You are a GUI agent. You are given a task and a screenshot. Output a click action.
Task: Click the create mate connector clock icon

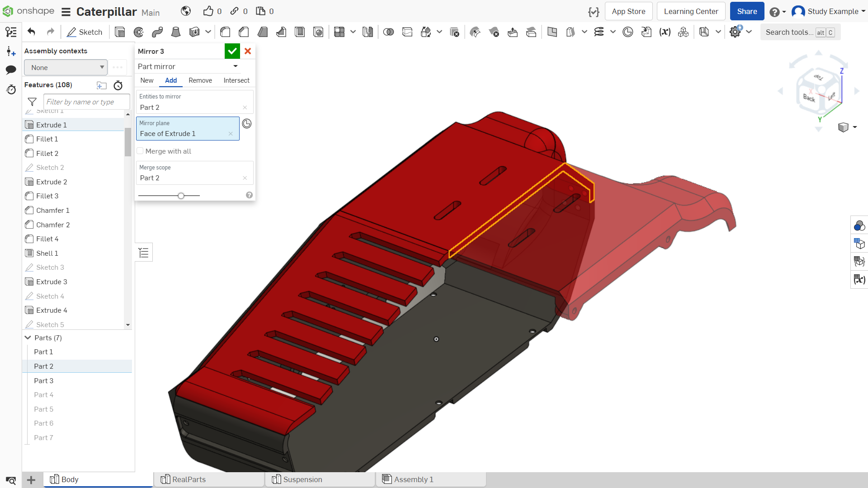point(247,124)
